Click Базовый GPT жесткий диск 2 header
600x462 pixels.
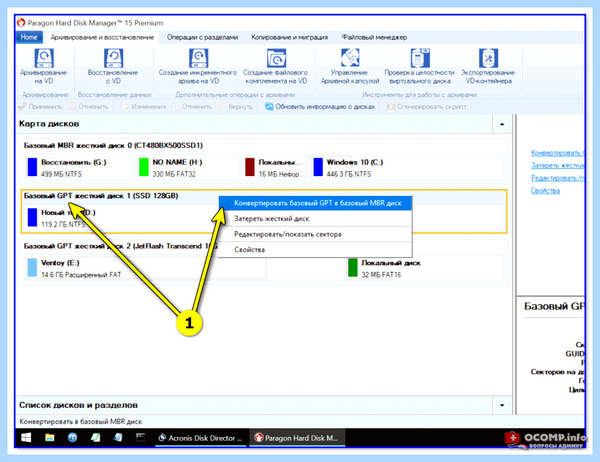pyautogui.click(x=121, y=246)
